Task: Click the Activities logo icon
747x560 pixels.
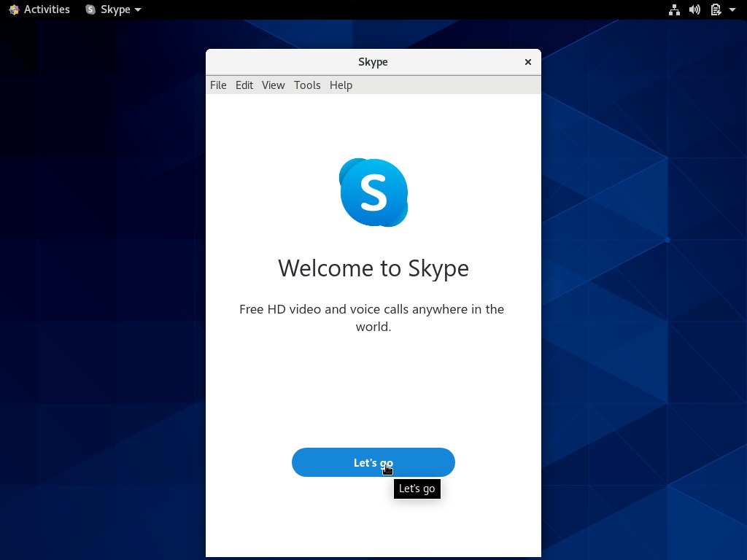Action: tap(14, 9)
